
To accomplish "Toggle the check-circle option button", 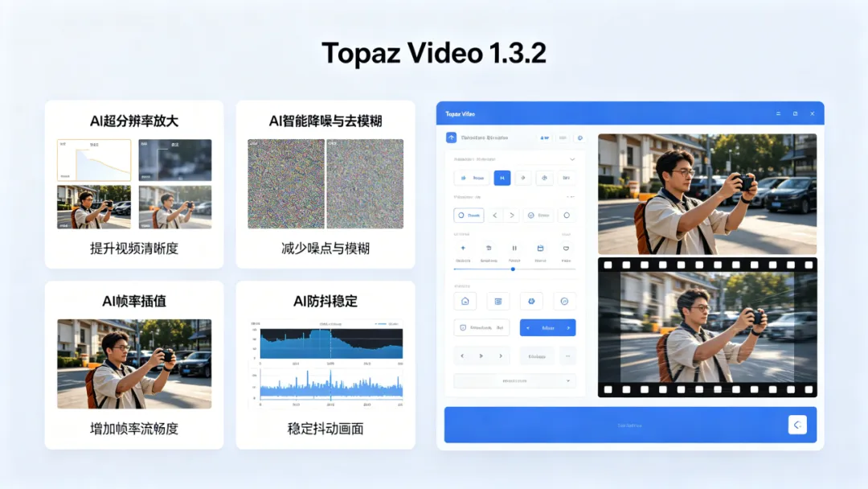I will click(538, 216).
